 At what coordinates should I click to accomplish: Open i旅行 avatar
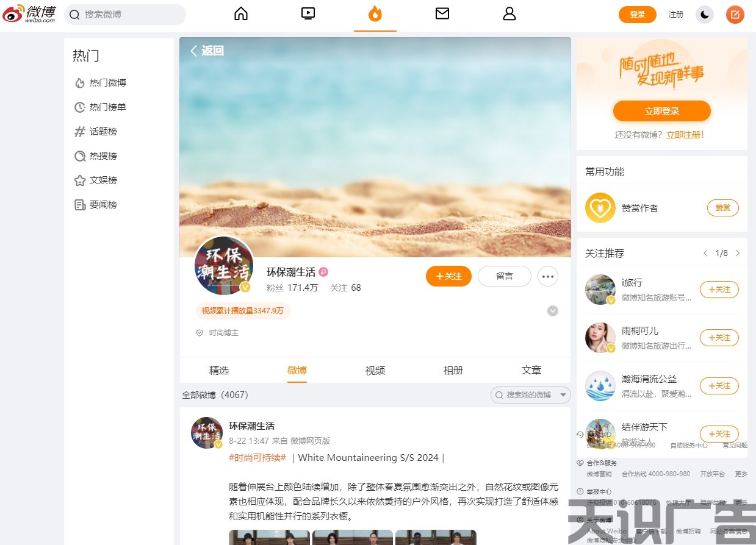600,290
